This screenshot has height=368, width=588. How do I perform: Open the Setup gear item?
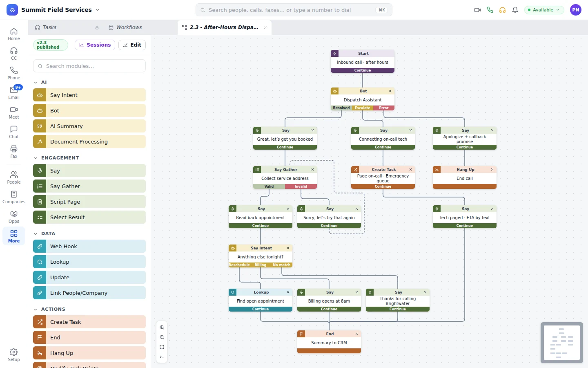(x=14, y=355)
